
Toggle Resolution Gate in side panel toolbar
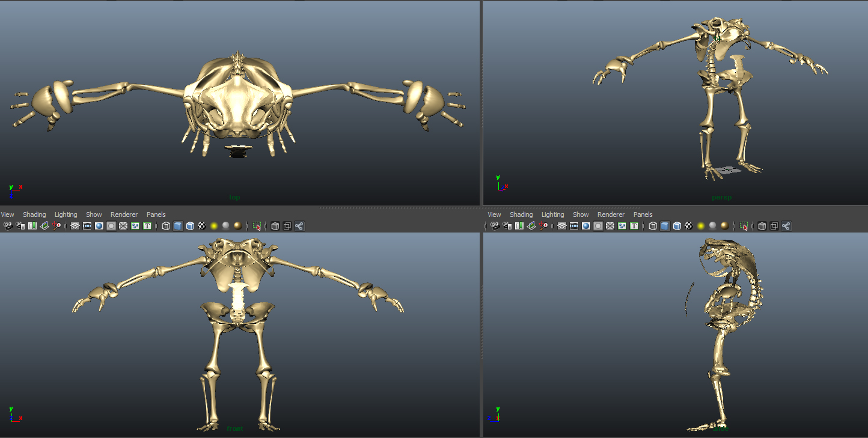[586, 226]
